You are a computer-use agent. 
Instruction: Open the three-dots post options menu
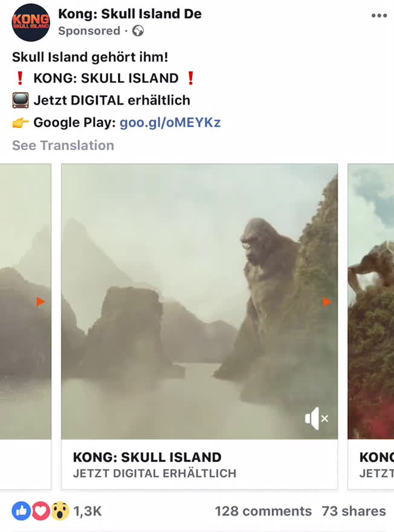(x=379, y=16)
